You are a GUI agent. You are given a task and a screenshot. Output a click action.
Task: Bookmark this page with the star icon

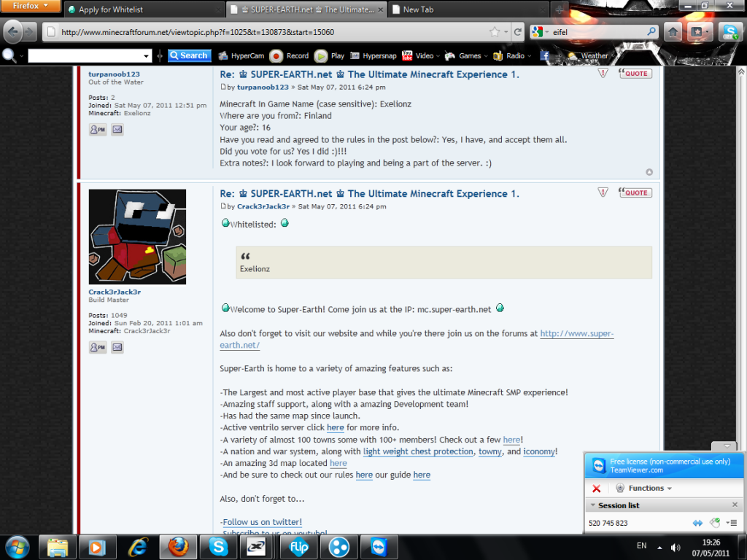(x=495, y=32)
